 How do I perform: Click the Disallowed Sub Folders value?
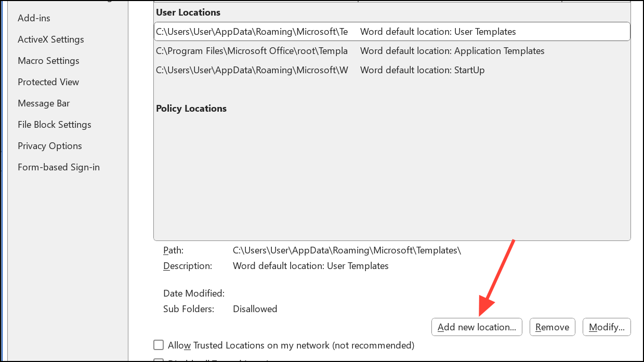click(x=255, y=309)
